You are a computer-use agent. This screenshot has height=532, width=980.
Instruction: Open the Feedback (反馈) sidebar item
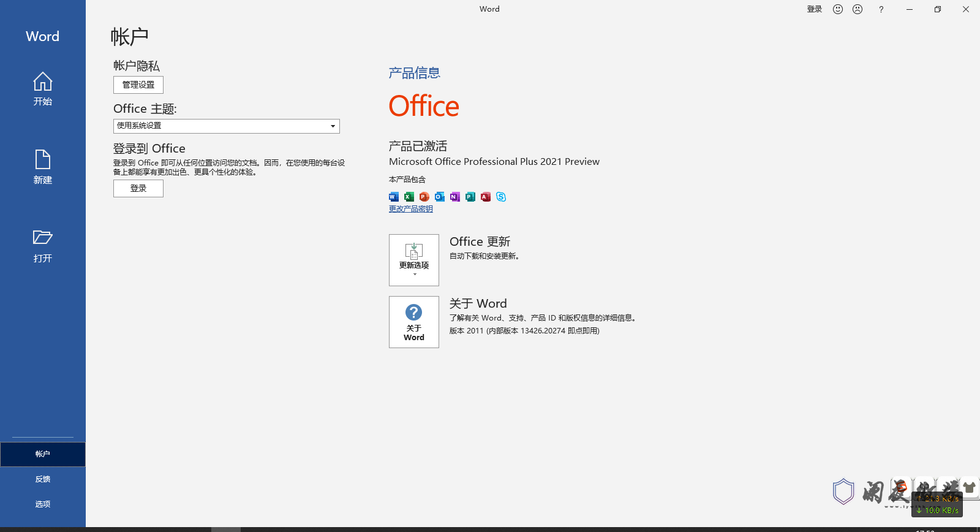42,479
